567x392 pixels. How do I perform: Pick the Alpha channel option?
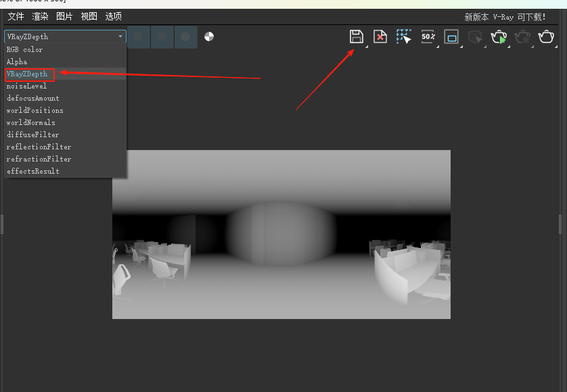17,62
